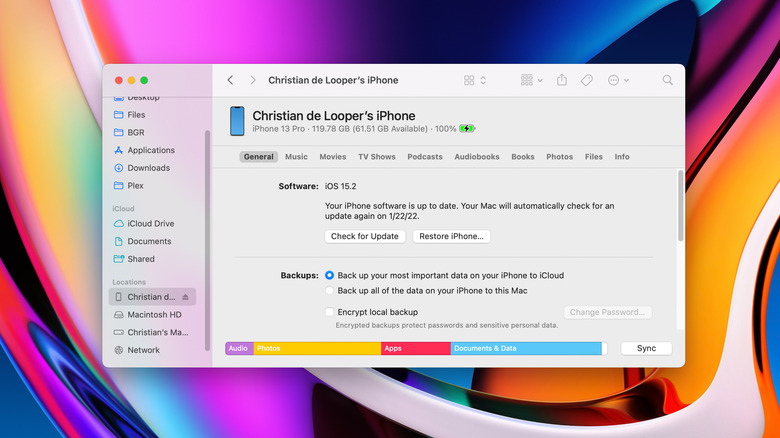
Task: Click the Sync button
Action: click(646, 348)
